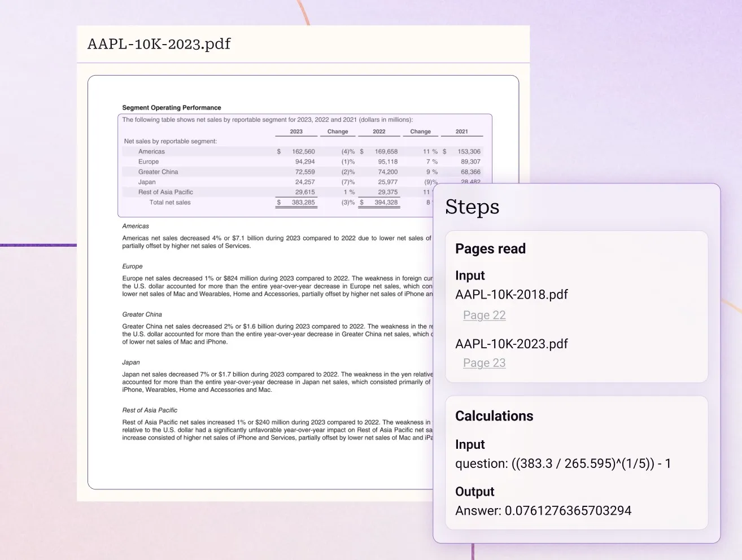This screenshot has height=560, width=742.
Task: Click the Americas row label in table
Action: [x=151, y=152]
